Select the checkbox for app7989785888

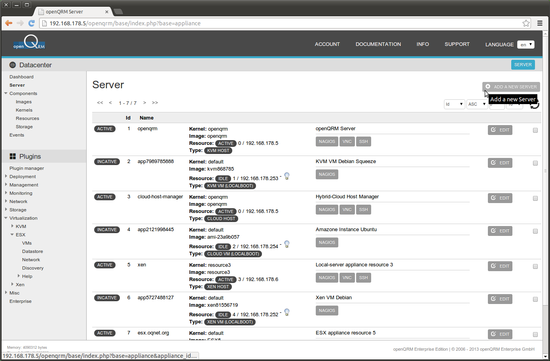point(535,163)
